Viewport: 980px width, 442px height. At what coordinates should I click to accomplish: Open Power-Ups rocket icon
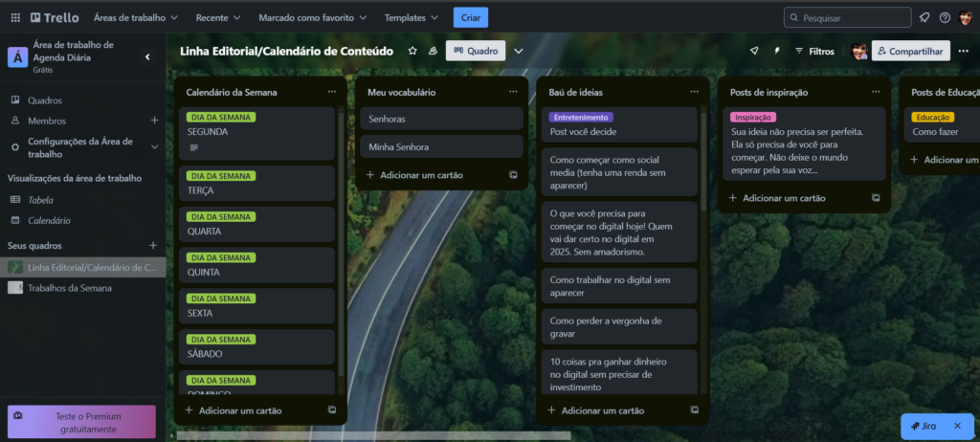pos(754,51)
